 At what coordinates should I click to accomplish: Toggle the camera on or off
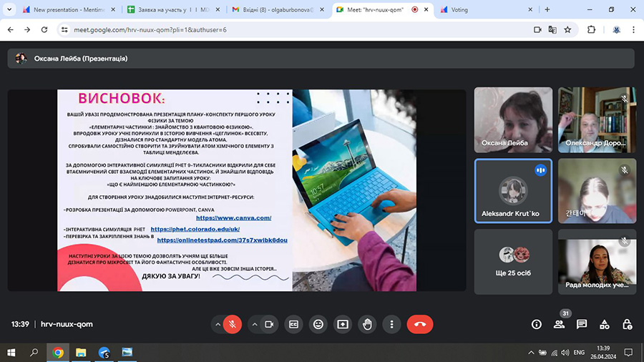(269, 324)
